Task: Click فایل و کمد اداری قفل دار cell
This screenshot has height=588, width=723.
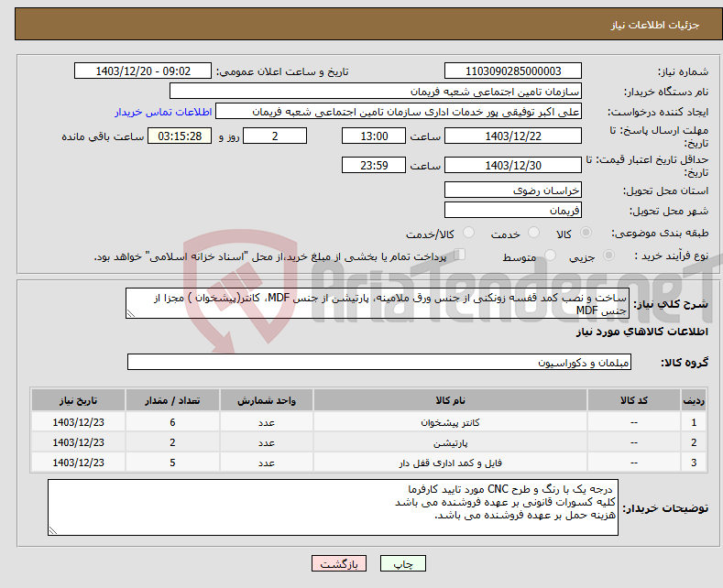Action: click(450, 463)
